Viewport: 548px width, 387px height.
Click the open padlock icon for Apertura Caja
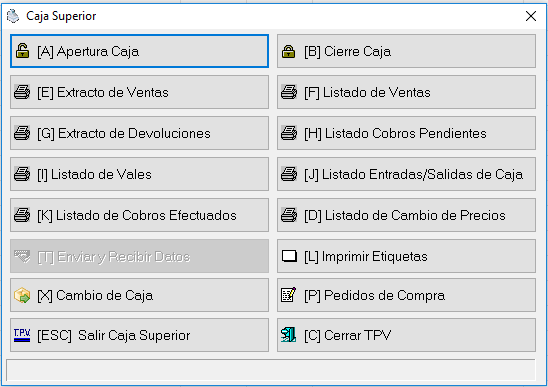click(x=22, y=51)
